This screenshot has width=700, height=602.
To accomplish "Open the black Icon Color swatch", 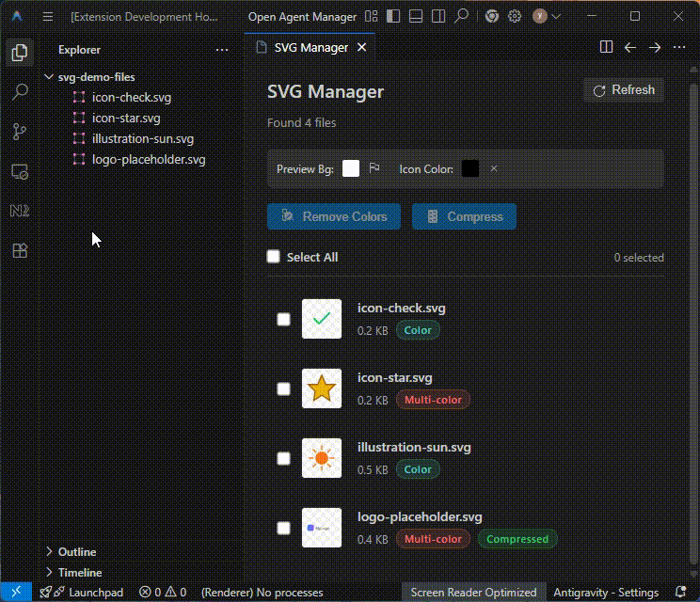I will click(x=470, y=168).
